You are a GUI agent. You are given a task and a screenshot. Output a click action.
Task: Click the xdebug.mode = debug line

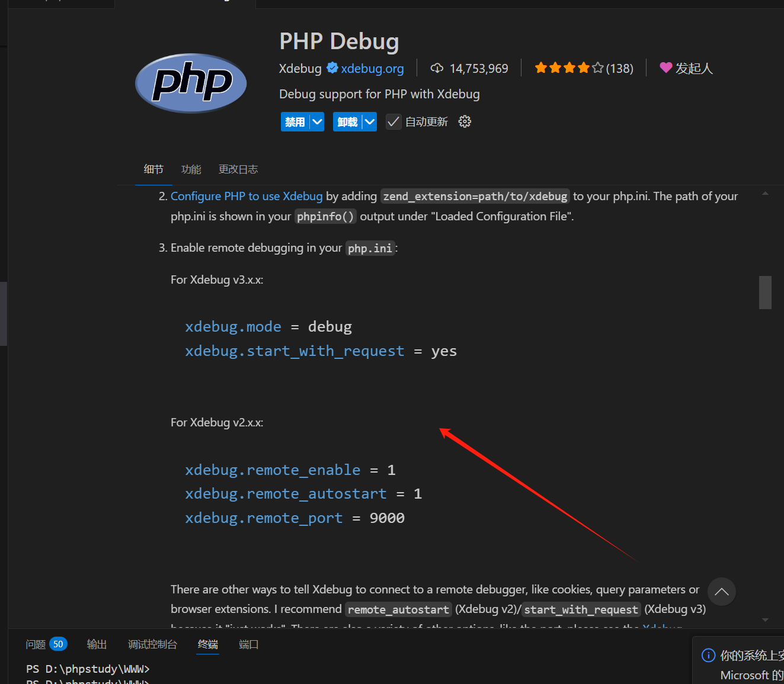pyautogui.click(x=268, y=327)
